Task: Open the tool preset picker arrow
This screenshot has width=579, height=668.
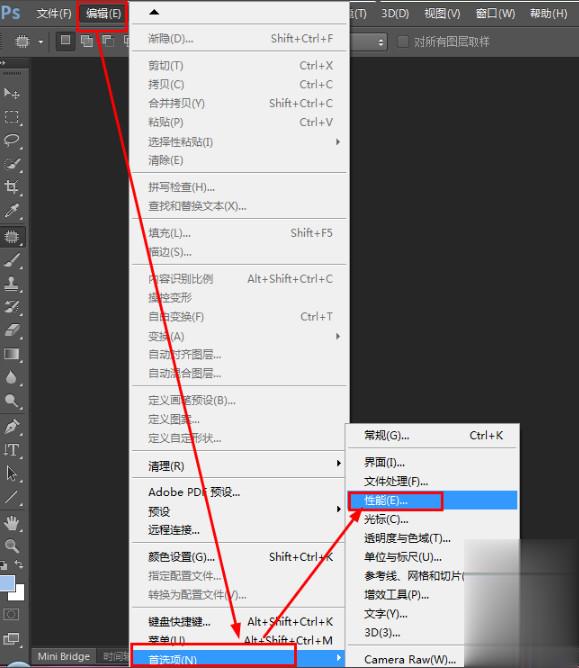Action: (x=41, y=42)
